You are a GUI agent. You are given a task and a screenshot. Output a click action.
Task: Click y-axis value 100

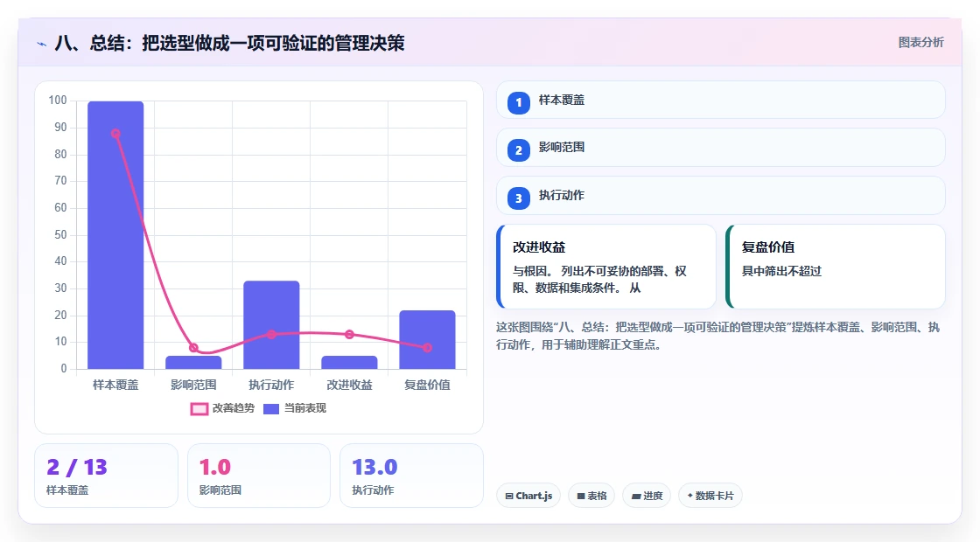click(x=58, y=101)
